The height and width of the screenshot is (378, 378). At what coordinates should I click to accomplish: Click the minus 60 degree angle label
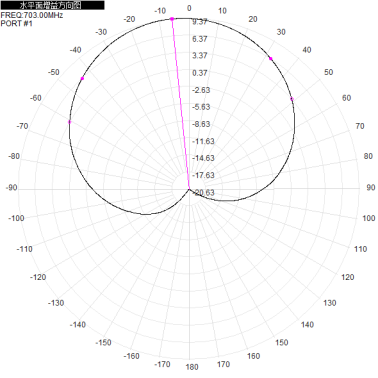36,98
